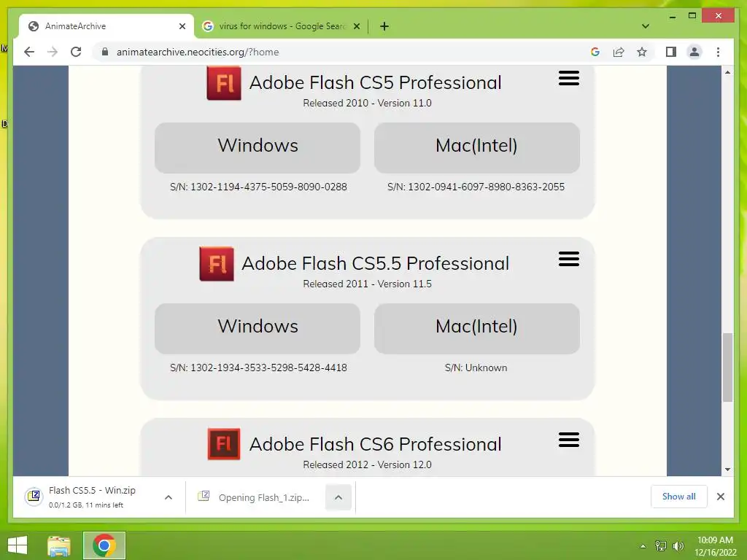
Task: Select the CS5 Windows serial number text
Action: pos(258,187)
